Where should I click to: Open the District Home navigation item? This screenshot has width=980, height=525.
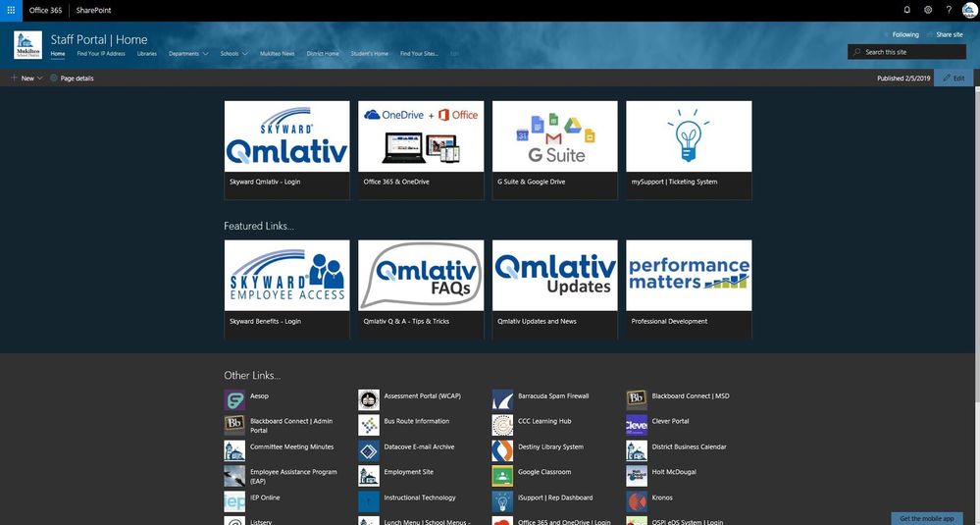pyautogui.click(x=323, y=54)
